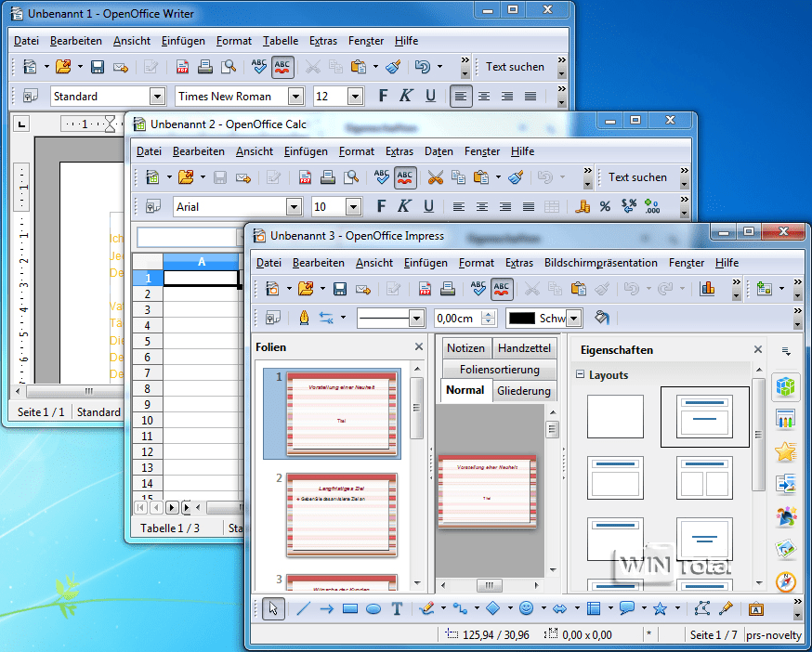Open page preview in the Writer toolbar

pyautogui.click(x=229, y=67)
